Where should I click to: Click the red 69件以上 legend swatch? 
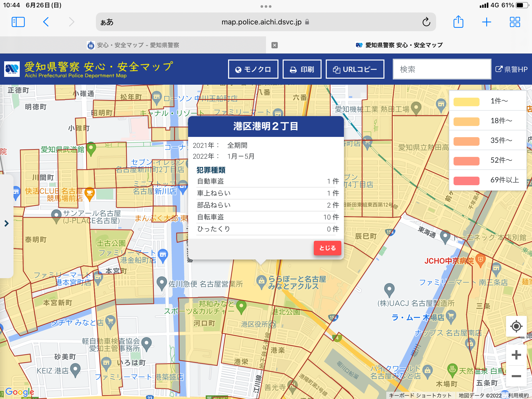[467, 181]
